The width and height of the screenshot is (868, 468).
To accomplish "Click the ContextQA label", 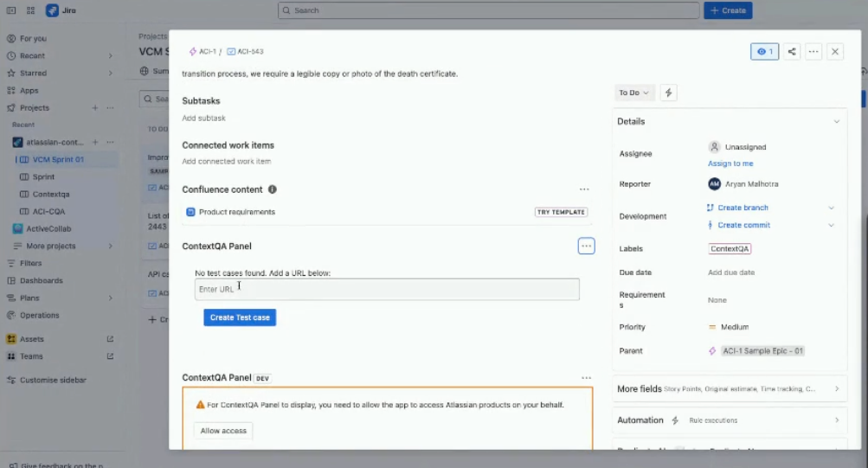I will coord(730,249).
